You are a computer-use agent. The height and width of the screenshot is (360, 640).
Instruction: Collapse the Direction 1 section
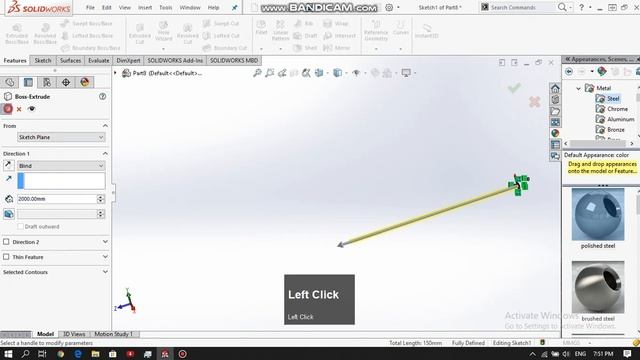[x=105, y=153]
